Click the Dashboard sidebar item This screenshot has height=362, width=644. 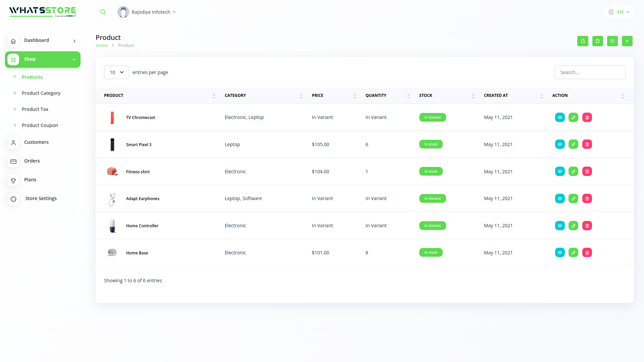tap(36, 40)
